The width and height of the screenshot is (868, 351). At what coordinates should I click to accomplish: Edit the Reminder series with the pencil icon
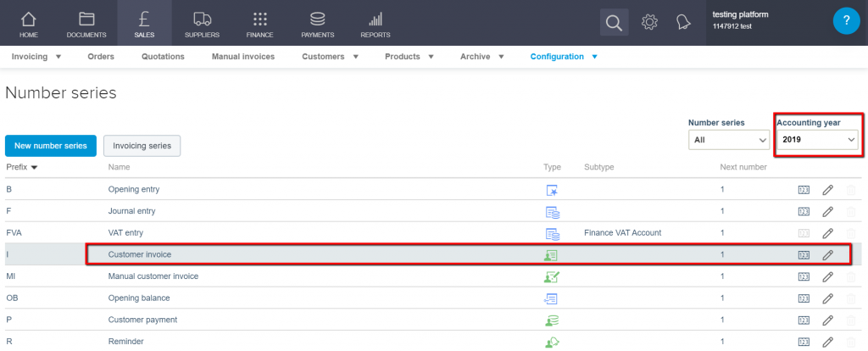coord(827,343)
